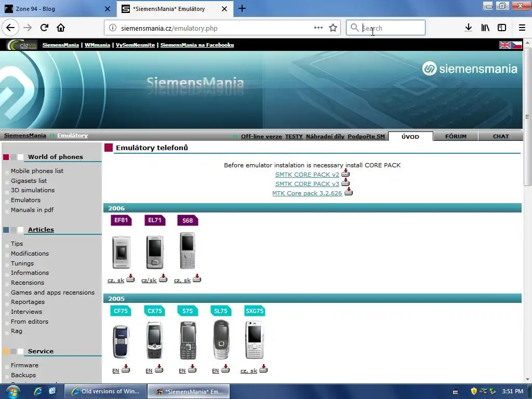Click the SiemensMania breadcrumb link
Viewport: 532px width, 399px height.
coord(25,136)
